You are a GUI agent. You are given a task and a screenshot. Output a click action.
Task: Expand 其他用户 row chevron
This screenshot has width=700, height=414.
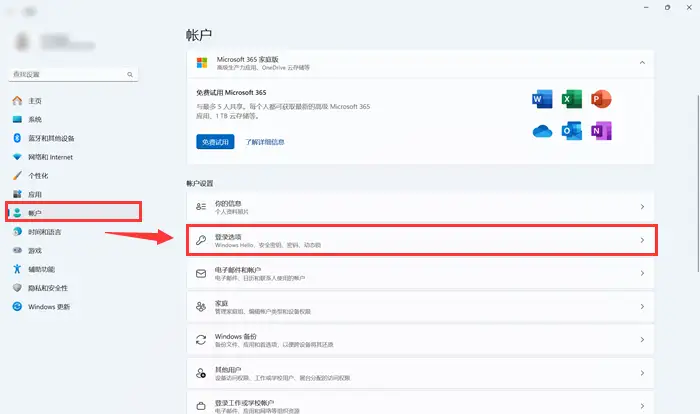642,373
